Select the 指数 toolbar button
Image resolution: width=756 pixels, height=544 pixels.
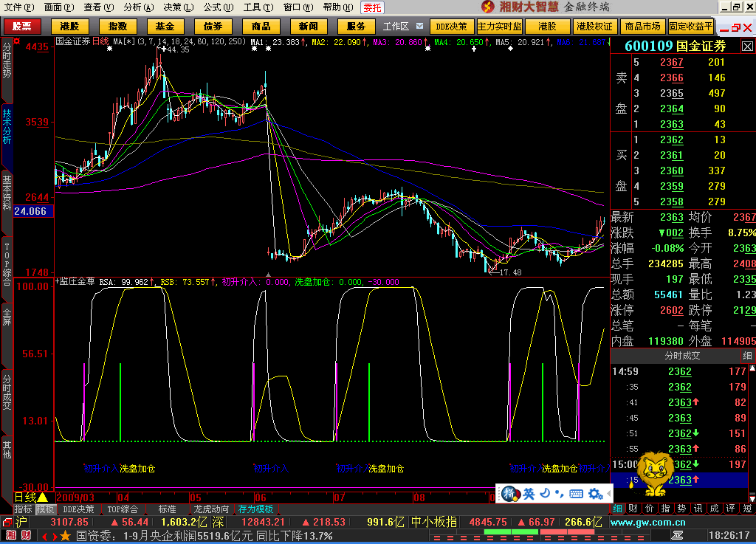[x=117, y=26]
